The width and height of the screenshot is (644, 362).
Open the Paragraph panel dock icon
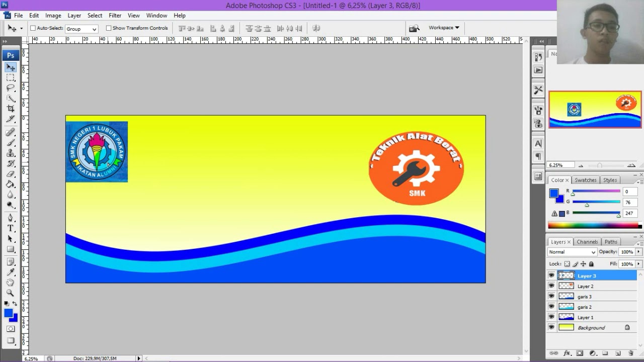coord(538,157)
